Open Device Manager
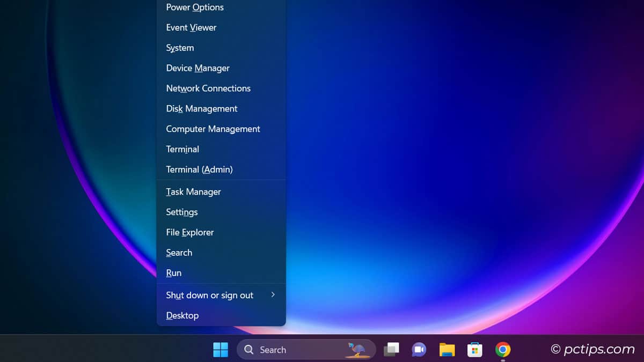This screenshot has width=644, height=362. coord(197,68)
